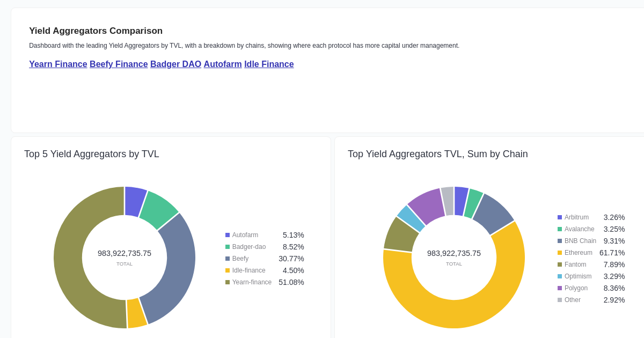Viewport: 644px width, 338px height.
Task: Click the Optimism legend color marker
Action: pyautogui.click(x=559, y=276)
